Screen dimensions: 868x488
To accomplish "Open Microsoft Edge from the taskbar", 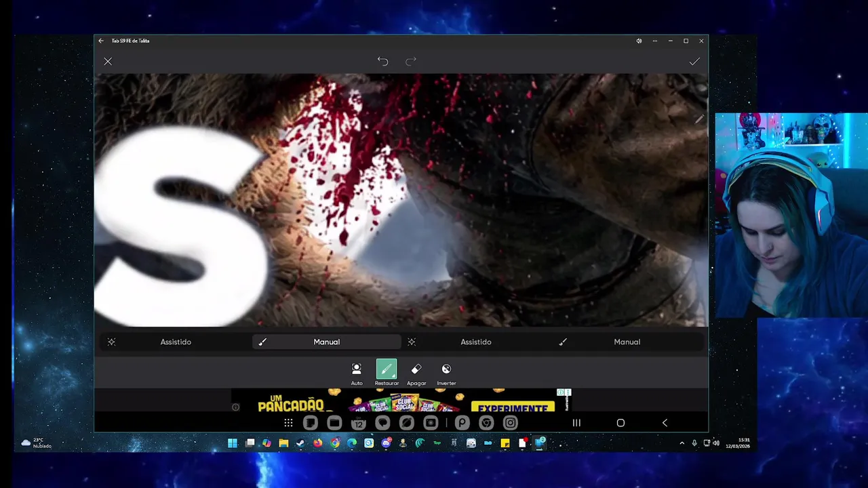I will 352,443.
